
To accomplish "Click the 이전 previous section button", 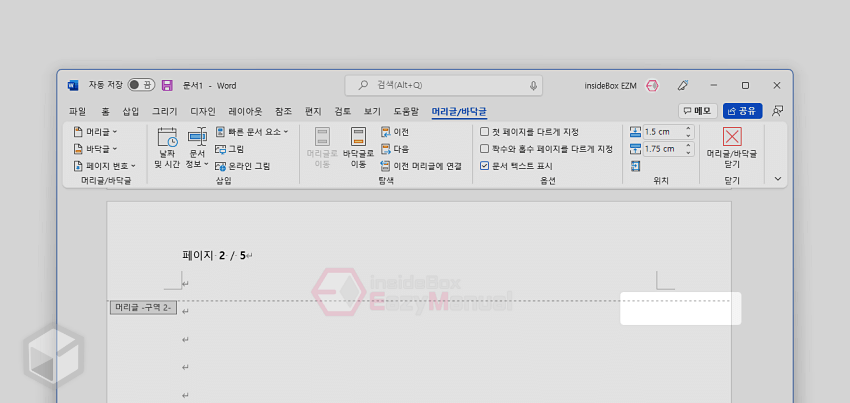I will 395,132.
